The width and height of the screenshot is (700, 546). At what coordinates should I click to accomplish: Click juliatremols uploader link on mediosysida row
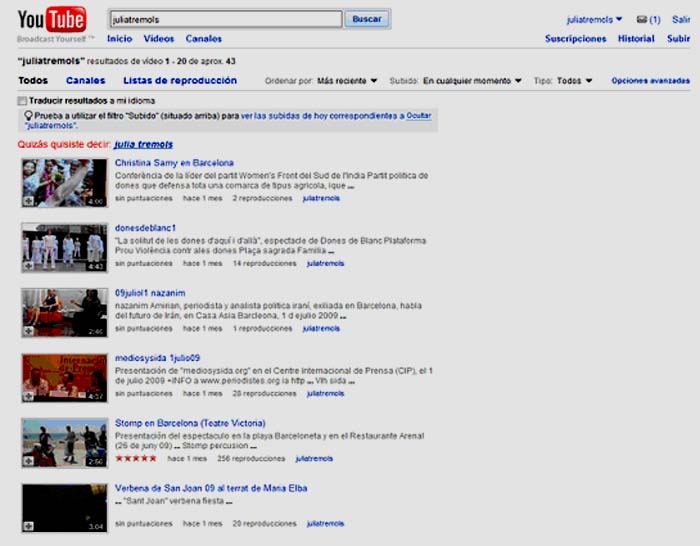point(325,393)
